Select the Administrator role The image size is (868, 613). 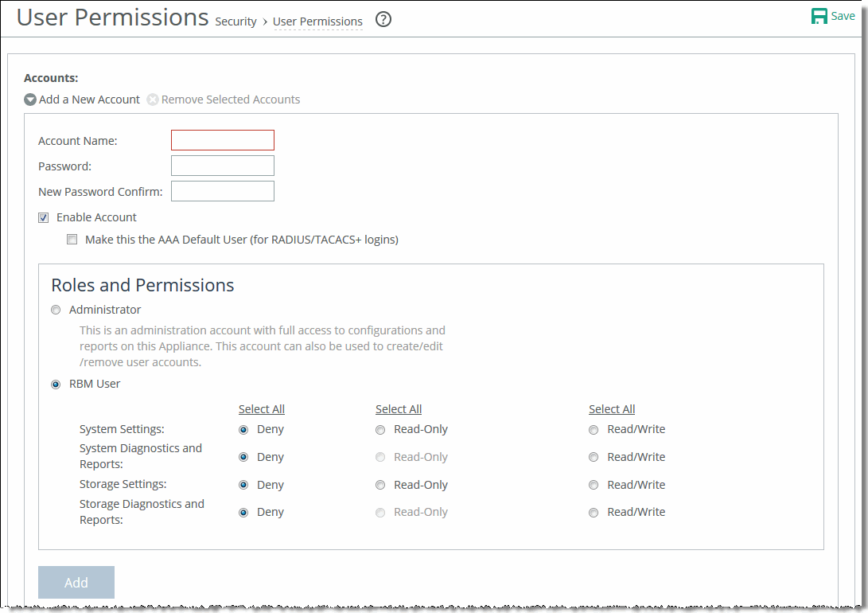(55, 310)
